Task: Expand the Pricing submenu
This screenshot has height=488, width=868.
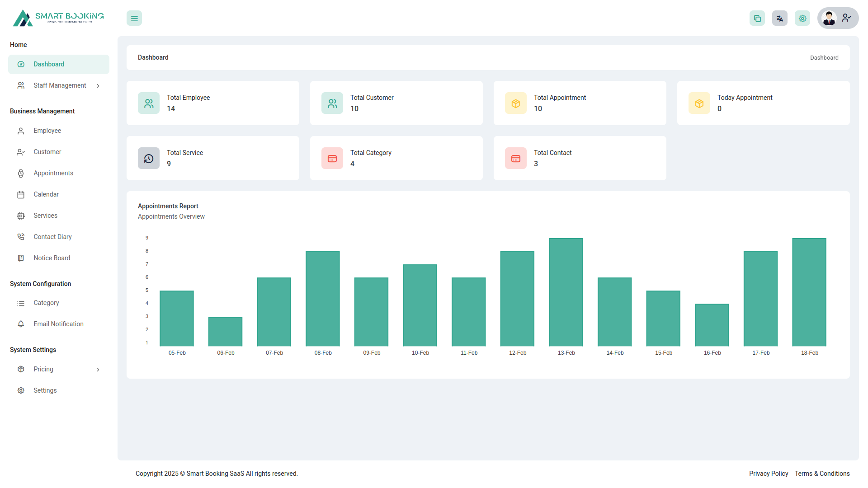Action: point(43,369)
